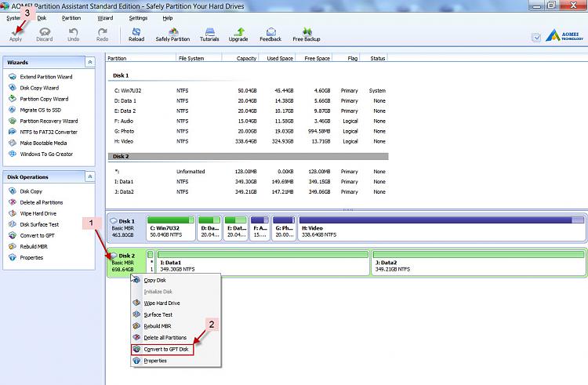Collapse the Disk Operations panel

(90, 177)
